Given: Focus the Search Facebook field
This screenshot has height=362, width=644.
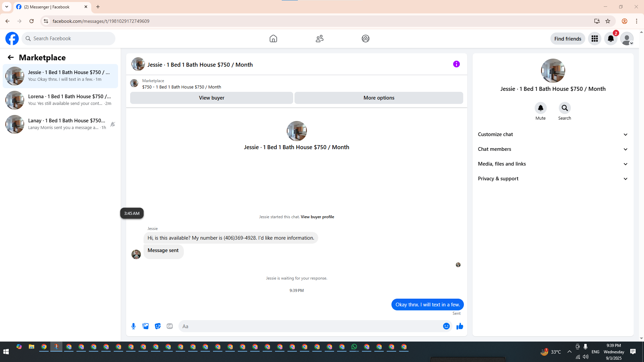Looking at the screenshot, I should [69, 39].
